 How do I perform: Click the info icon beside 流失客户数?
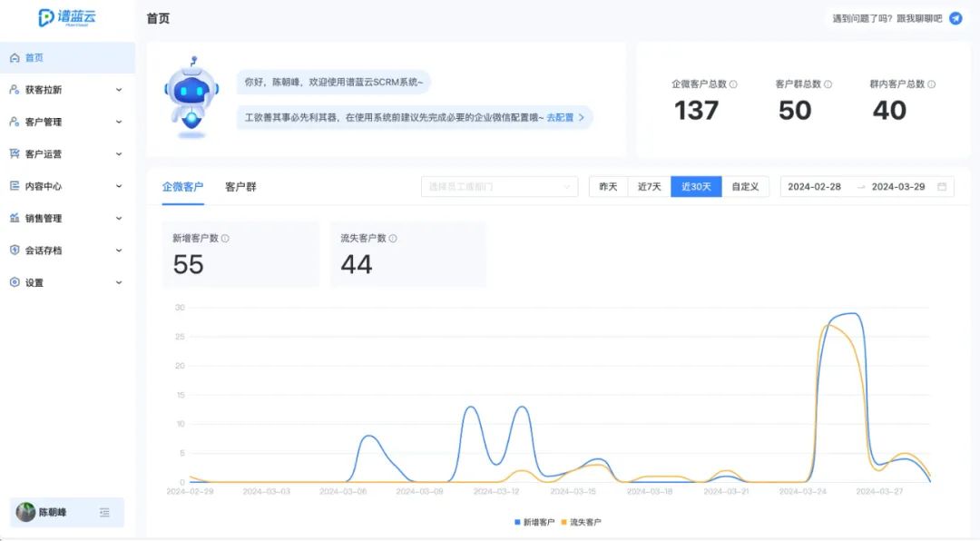(393, 239)
